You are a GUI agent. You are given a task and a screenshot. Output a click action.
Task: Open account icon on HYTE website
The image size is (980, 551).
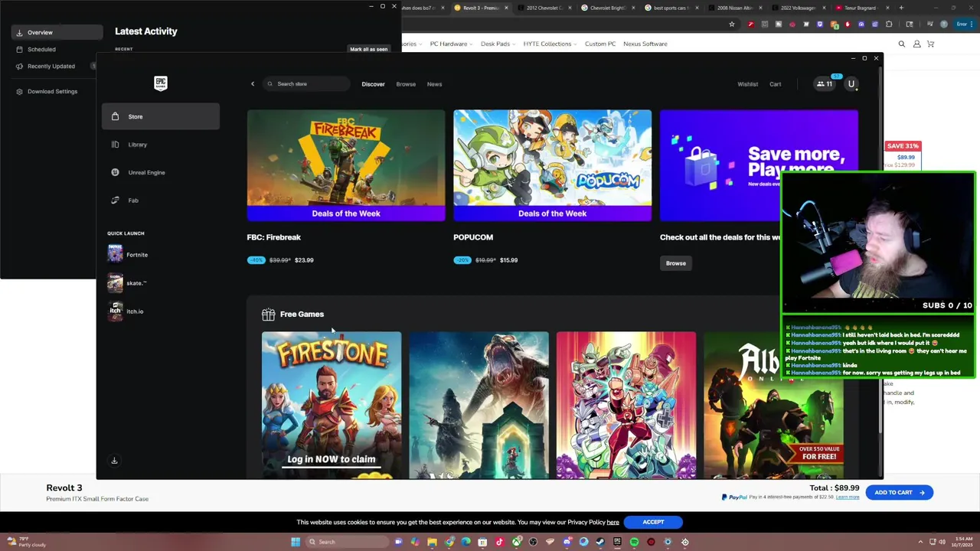point(916,44)
